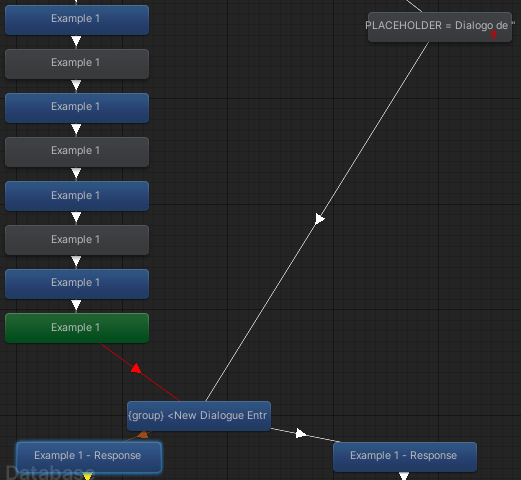Click the orange arrow under the group node
Screen dimensions: 521x480
143,434
